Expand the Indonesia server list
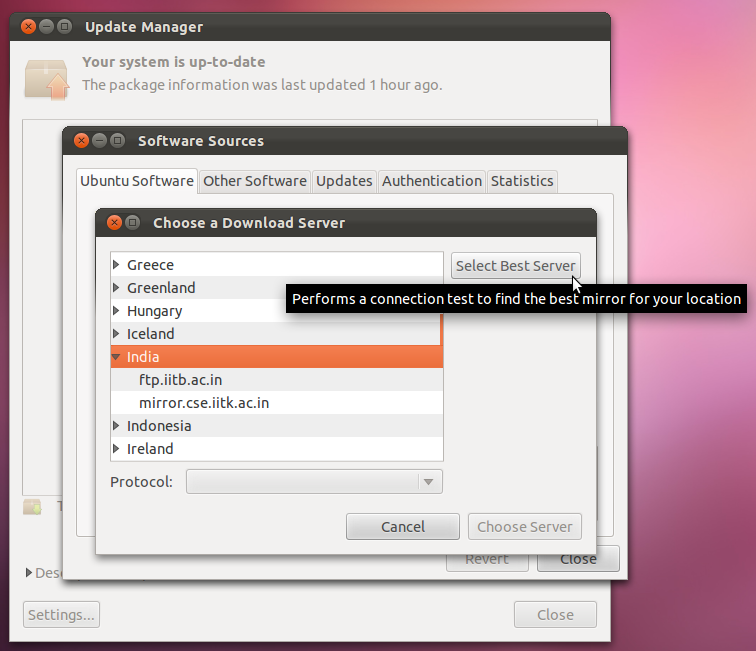756x651 pixels. coord(116,426)
